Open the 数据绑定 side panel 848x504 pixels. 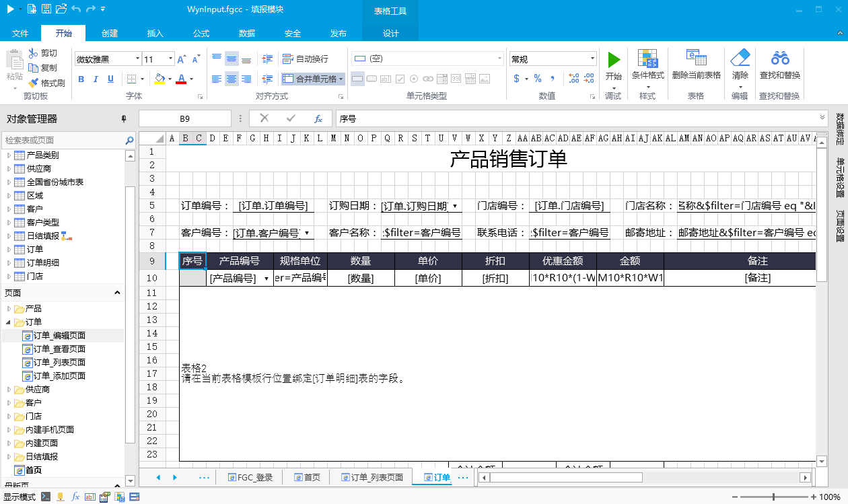point(840,129)
